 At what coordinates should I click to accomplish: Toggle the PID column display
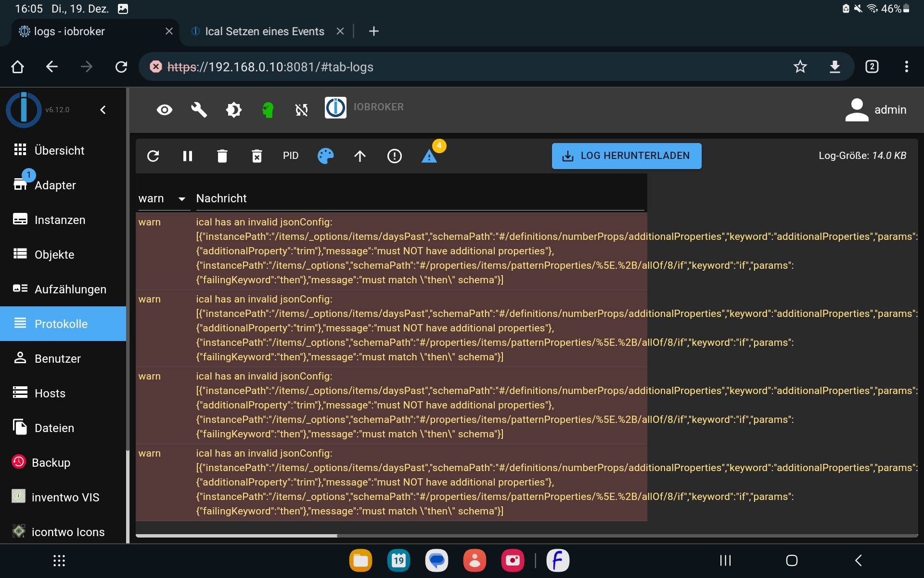[291, 156]
